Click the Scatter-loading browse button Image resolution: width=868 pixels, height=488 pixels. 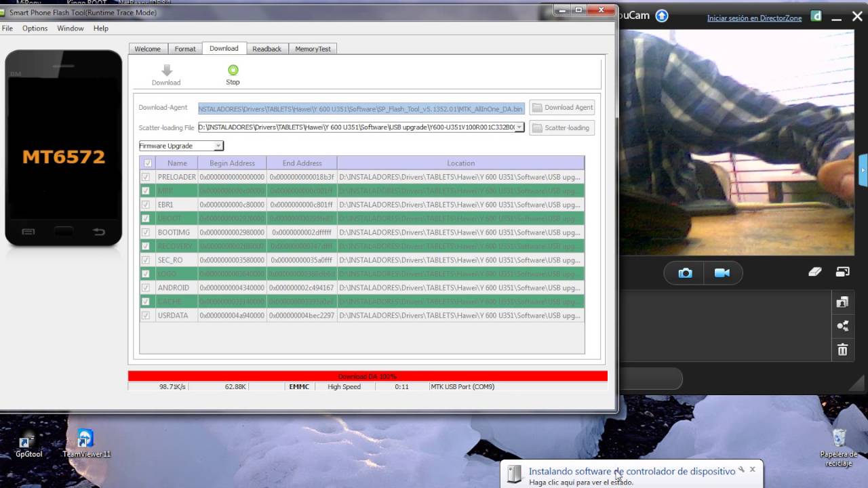click(x=562, y=127)
